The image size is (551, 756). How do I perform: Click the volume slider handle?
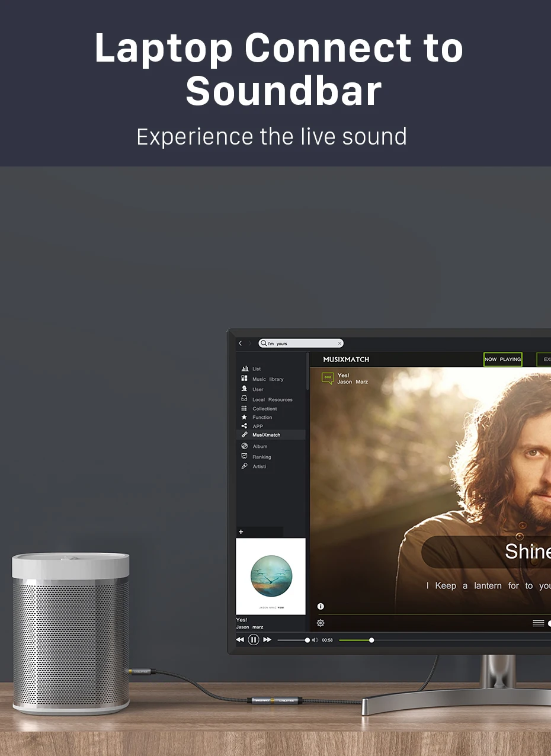pyautogui.click(x=307, y=640)
